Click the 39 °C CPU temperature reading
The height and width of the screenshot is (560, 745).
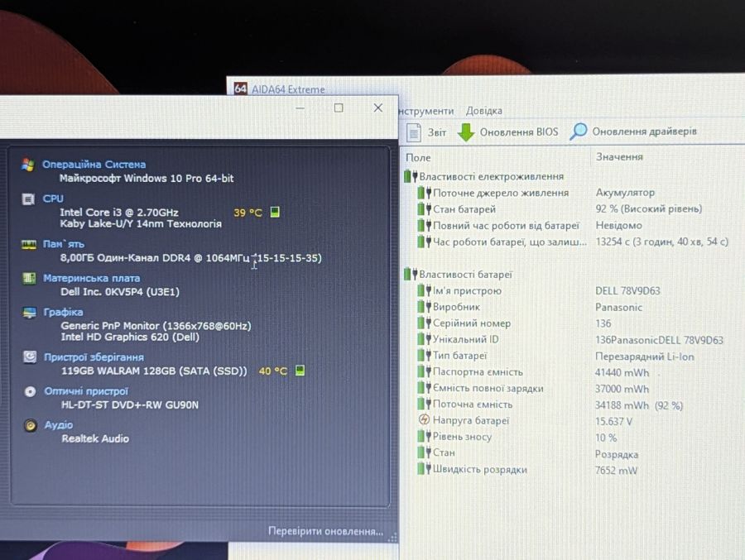pyautogui.click(x=248, y=213)
